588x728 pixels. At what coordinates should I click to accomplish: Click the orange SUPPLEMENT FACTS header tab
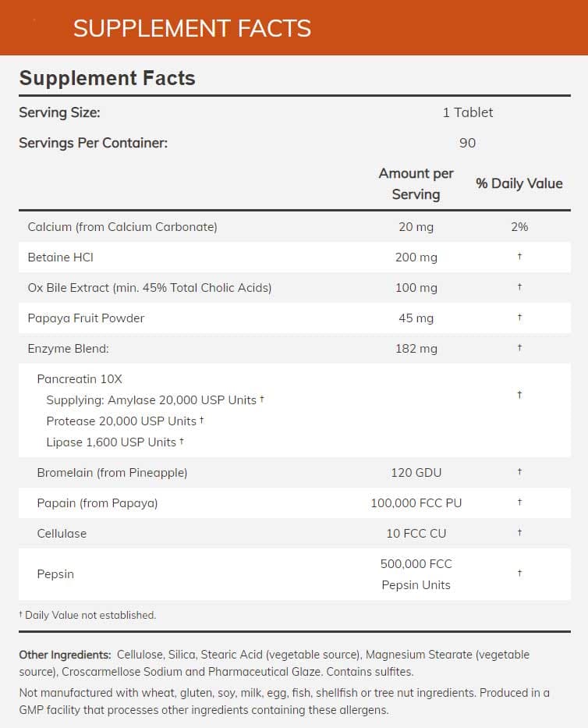192,28
